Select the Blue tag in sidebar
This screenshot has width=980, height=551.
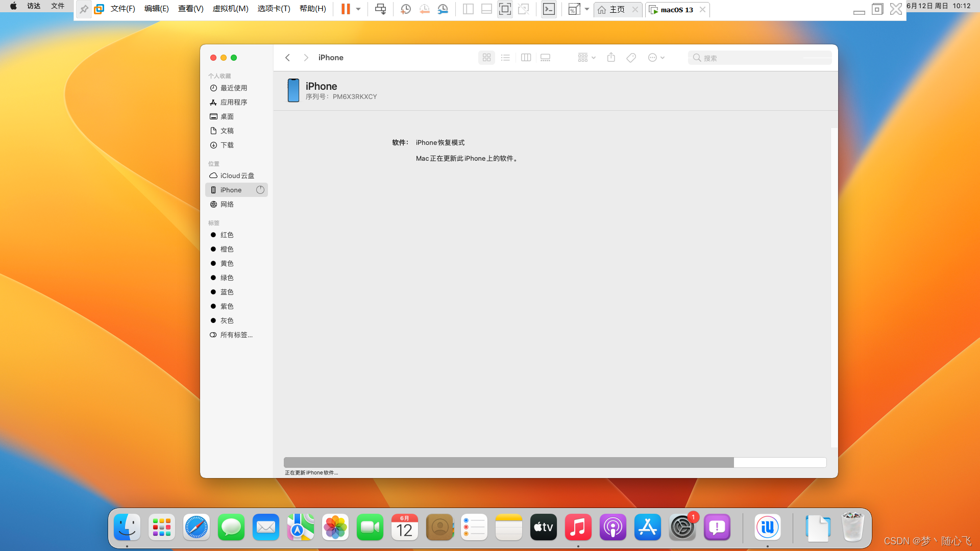click(236, 292)
